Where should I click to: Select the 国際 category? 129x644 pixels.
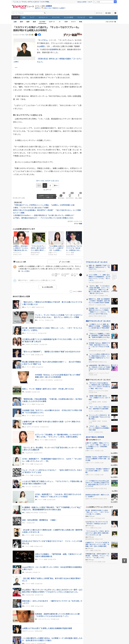28,22
